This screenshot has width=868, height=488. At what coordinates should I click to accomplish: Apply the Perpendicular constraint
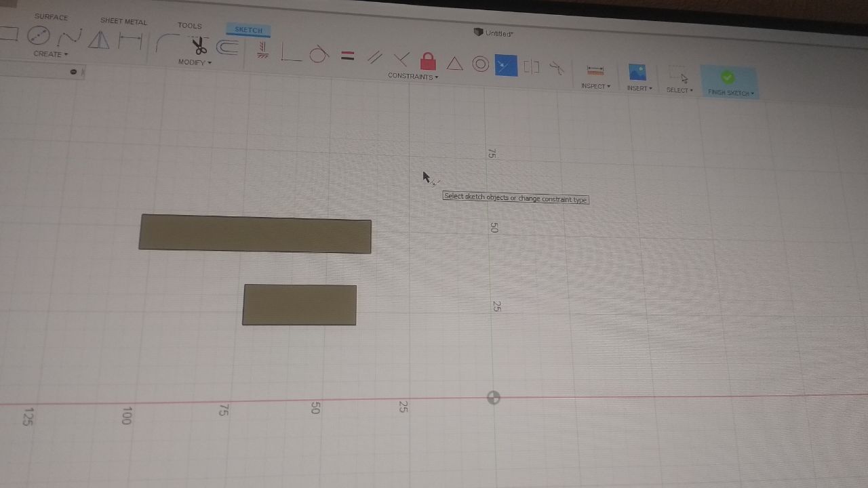[401, 60]
